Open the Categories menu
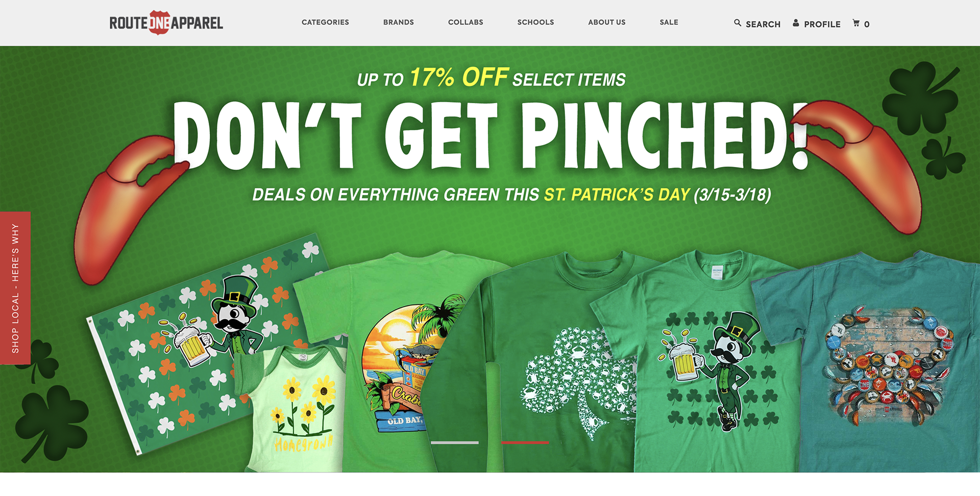The image size is (980, 496). pyautogui.click(x=325, y=22)
